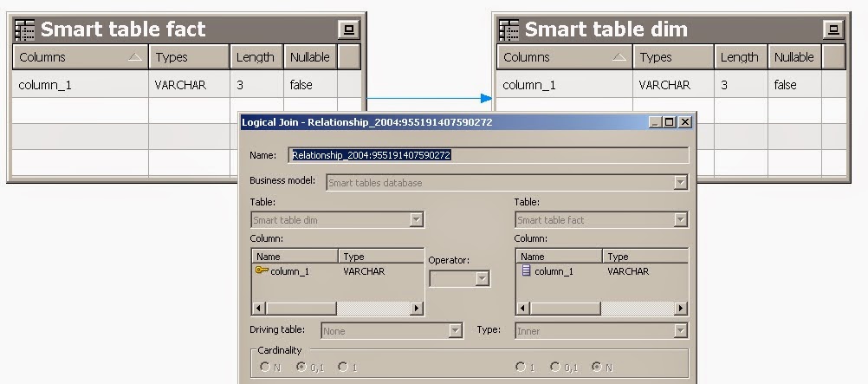Select left cardinality 0,1 radio button
The image size is (868, 384).
tap(301, 367)
